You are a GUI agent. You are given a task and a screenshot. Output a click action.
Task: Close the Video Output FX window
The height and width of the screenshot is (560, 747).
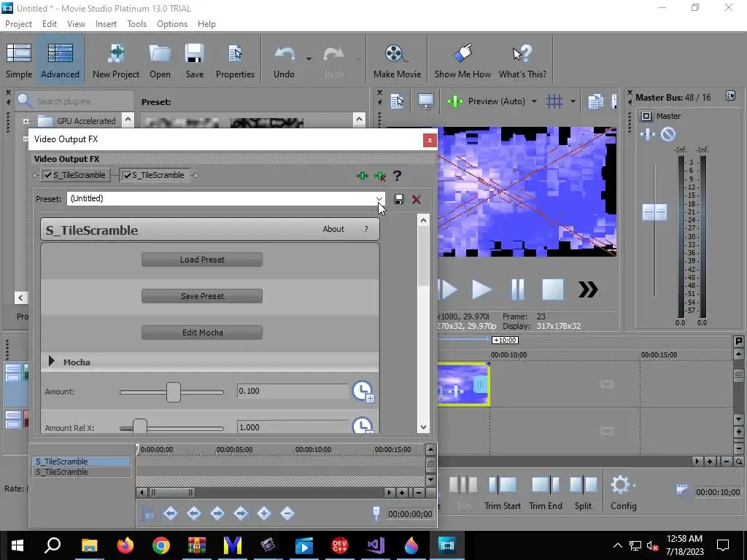(x=429, y=140)
